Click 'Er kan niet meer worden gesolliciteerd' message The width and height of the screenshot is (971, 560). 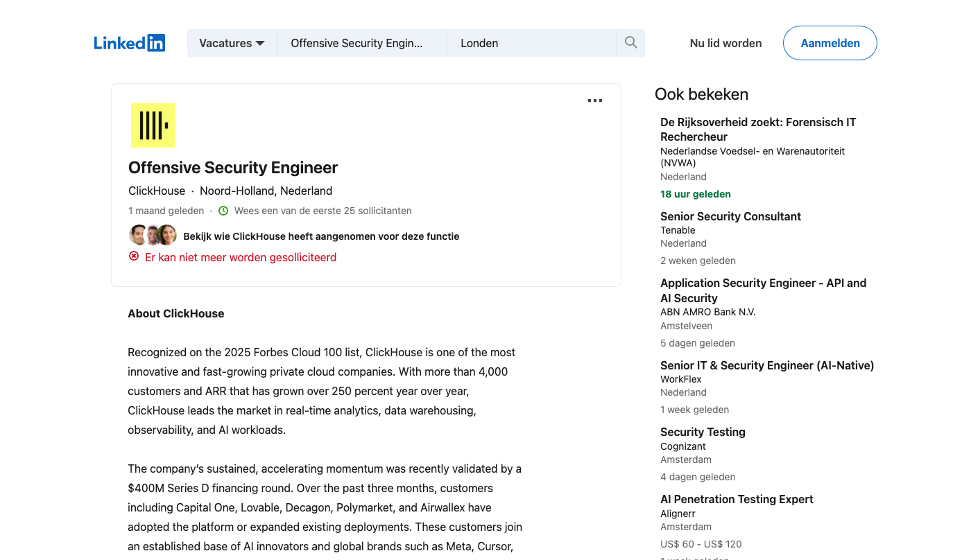click(x=241, y=257)
